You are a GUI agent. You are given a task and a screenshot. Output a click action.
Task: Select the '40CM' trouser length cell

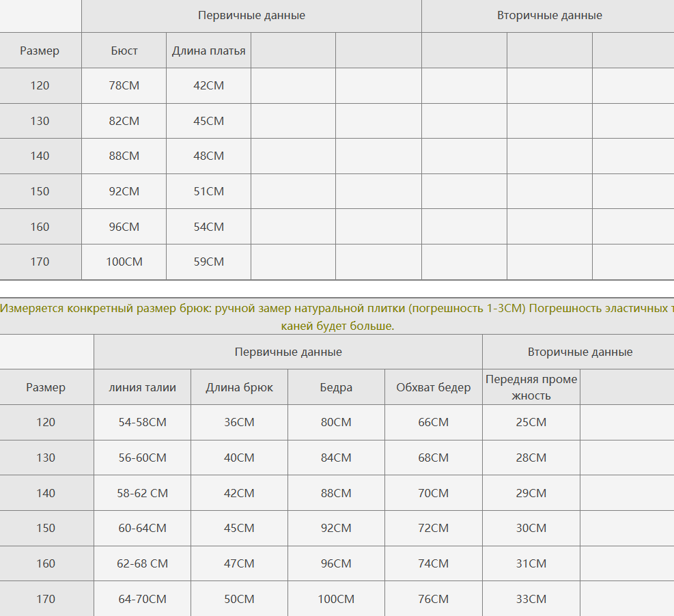(x=239, y=458)
